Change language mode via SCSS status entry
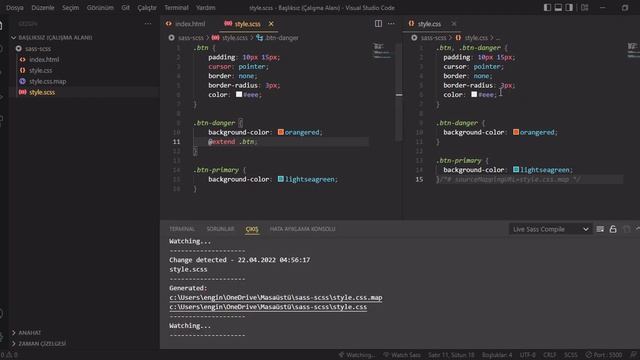This screenshot has height=360, width=640. 571,355
